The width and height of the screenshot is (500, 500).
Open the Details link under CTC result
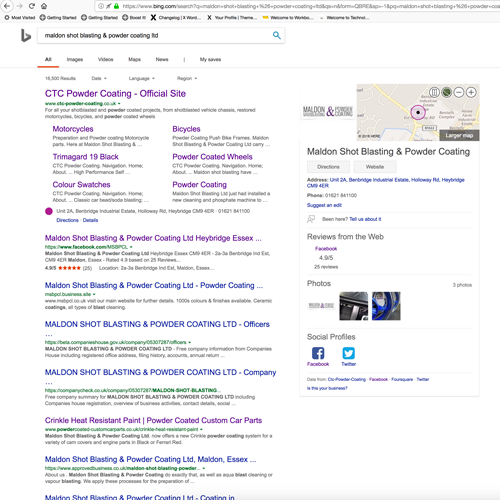(90, 220)
